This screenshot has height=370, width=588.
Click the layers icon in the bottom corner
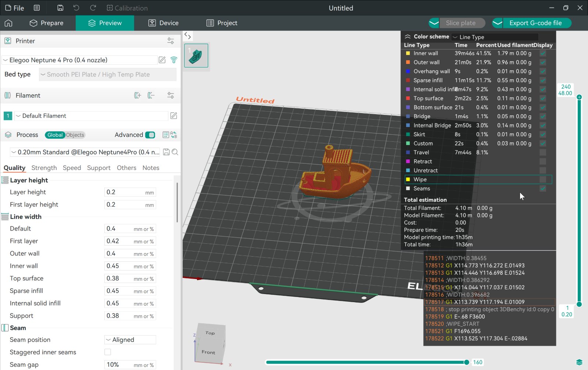point(580,362)
